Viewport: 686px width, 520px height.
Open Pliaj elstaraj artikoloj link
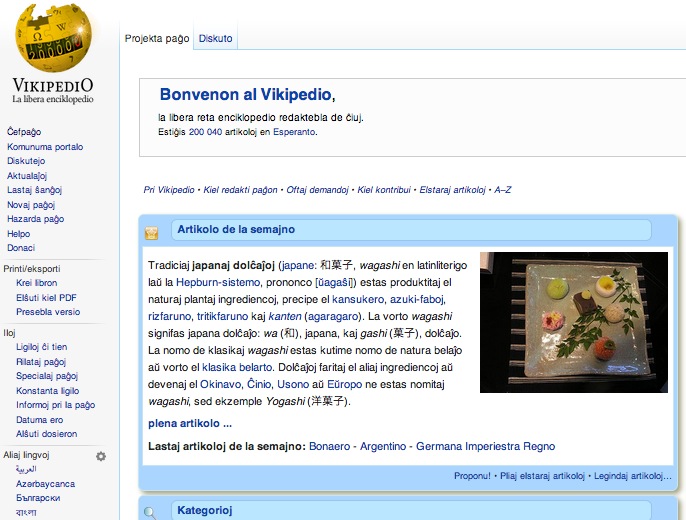click(x=542, y=476)
